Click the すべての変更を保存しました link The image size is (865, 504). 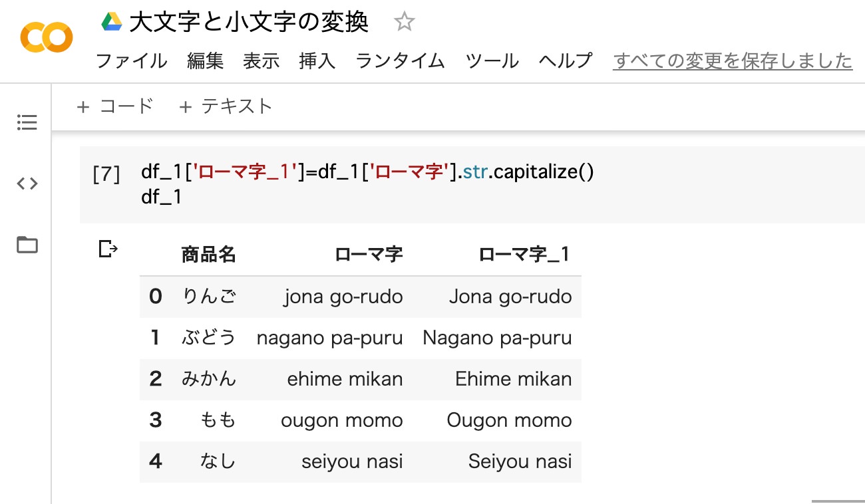[732, 61]
